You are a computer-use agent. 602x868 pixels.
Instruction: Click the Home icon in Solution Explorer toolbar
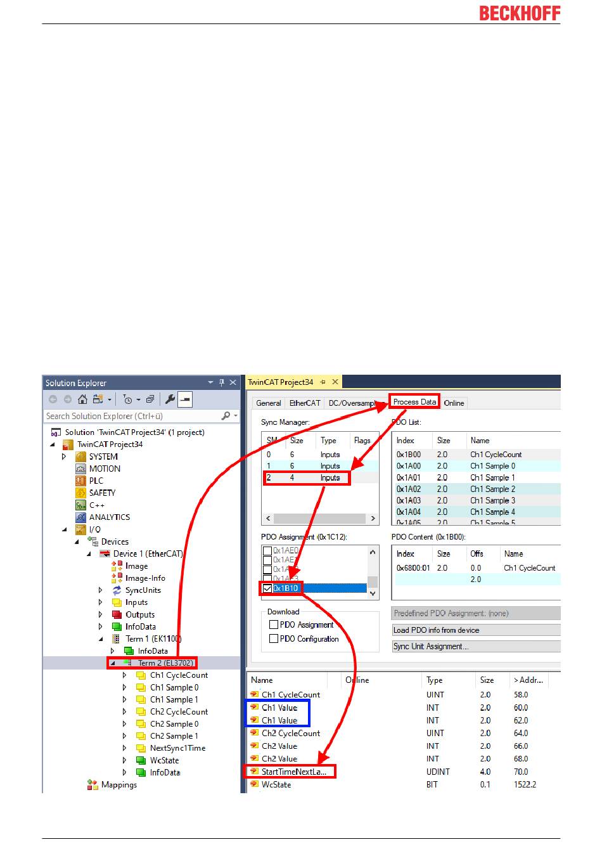point(82,399)
